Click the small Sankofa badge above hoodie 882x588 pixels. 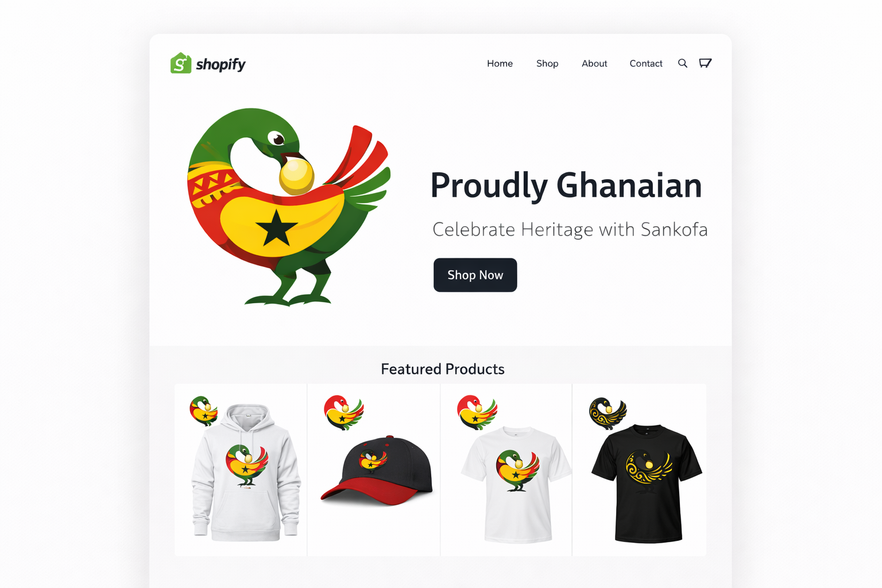(x=204, y=411)
